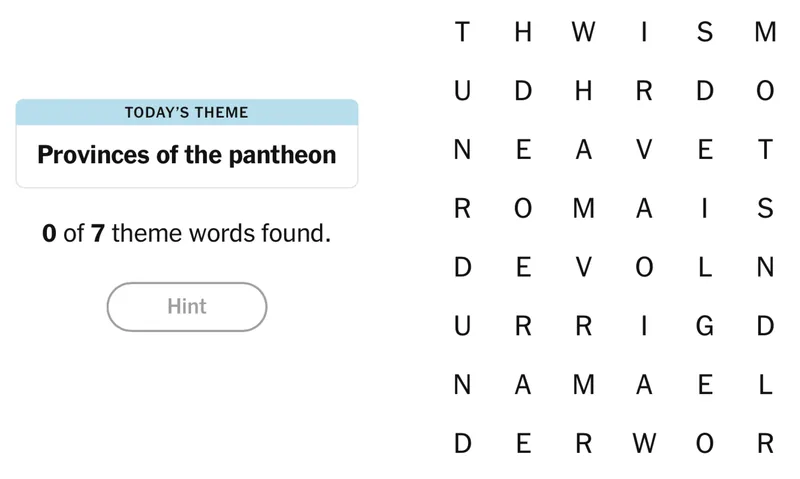Select letter G in the grid
This screenshot has width=800, height=479.
click(705, 326)
